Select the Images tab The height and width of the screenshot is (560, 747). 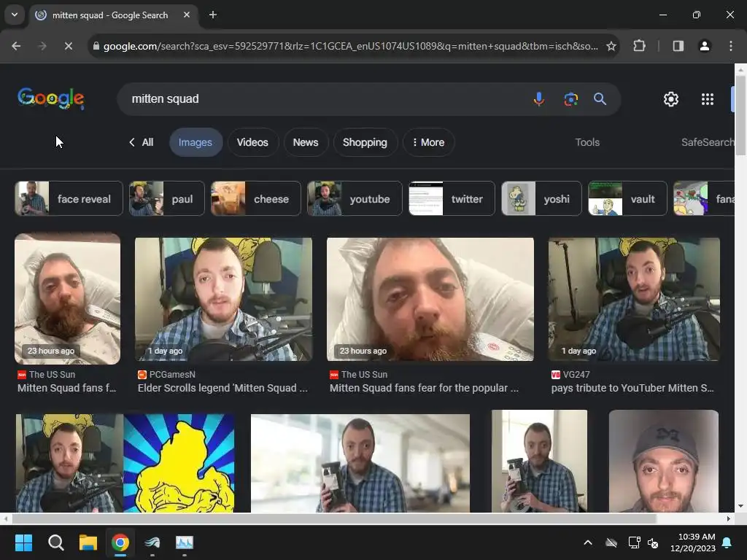(196, 142)
